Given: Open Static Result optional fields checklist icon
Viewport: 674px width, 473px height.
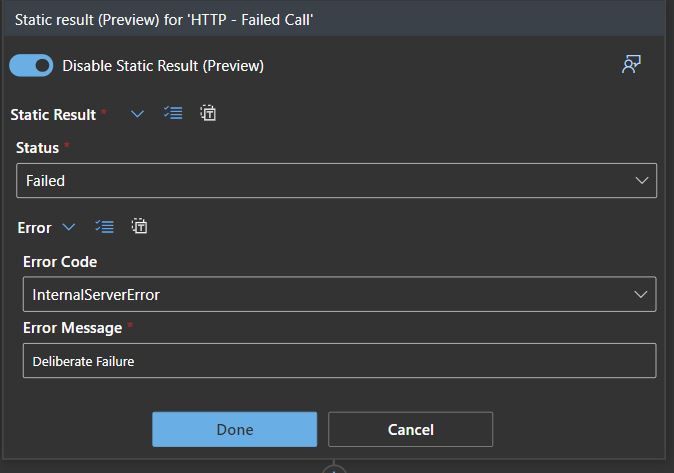Looking at the screenshot, I should click(173, 114).
